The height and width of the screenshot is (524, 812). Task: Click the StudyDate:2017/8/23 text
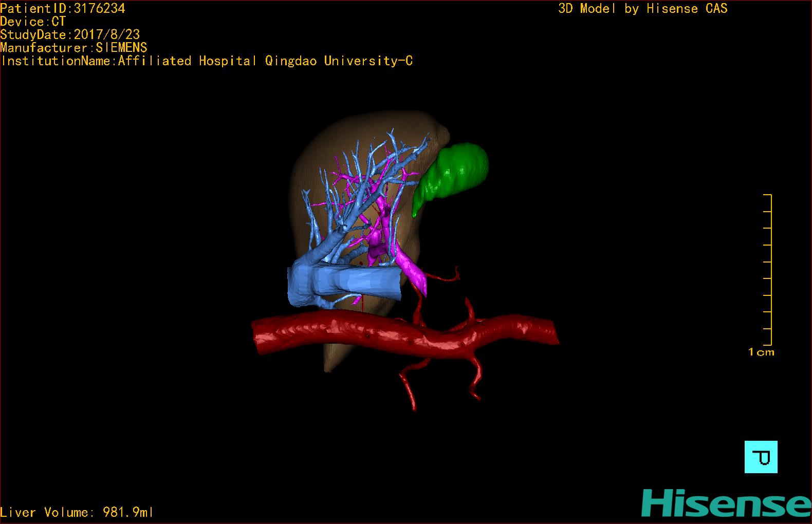coord(70,34)
